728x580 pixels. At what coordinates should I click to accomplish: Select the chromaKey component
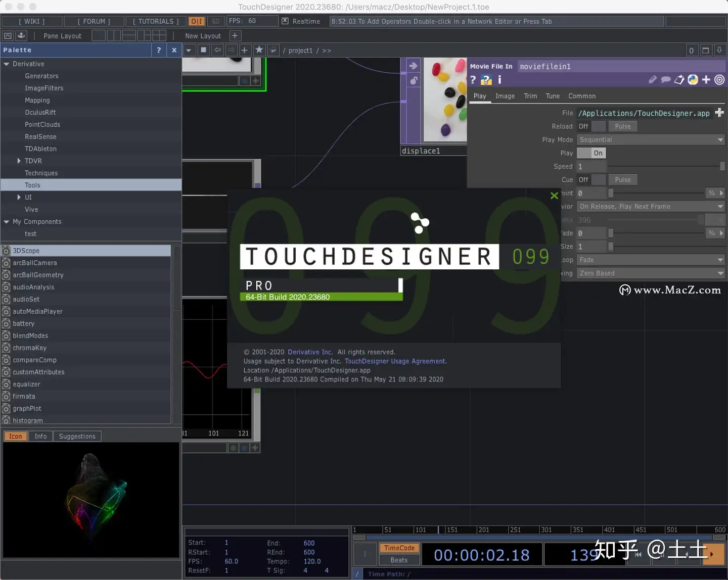tap(86, 348)
